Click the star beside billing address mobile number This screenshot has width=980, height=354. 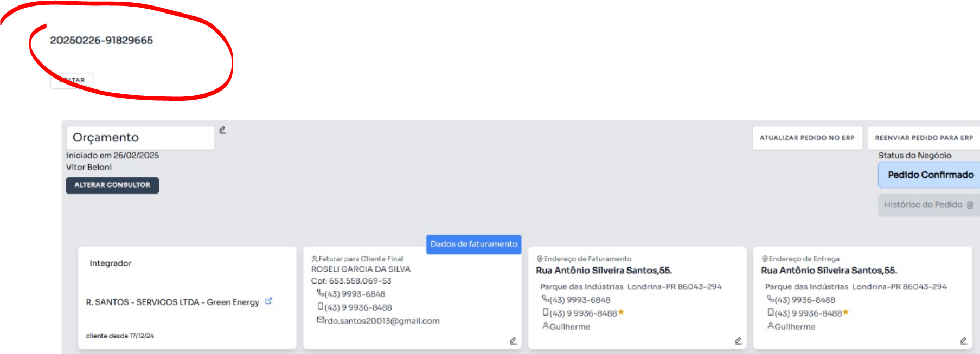click(x=622, y=312)
